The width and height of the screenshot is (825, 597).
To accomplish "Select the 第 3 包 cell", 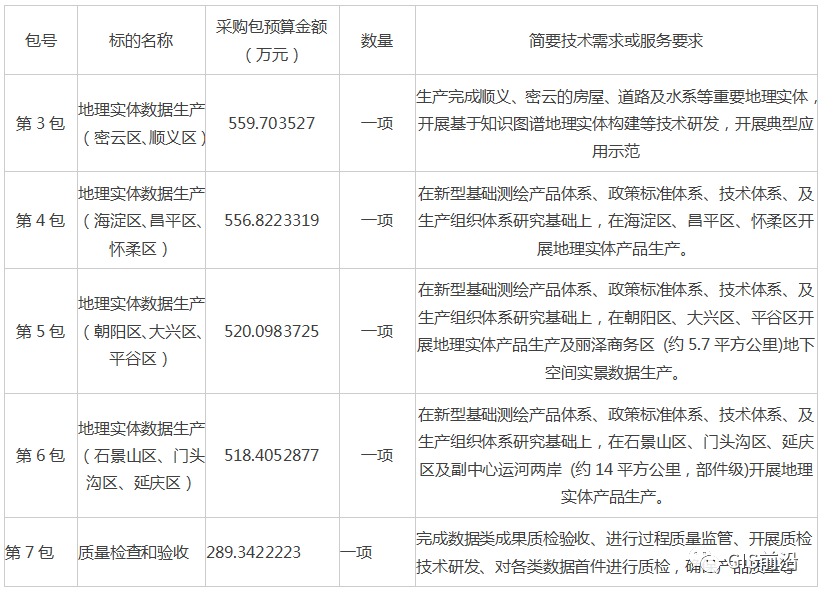I will click(x=41, y=124).
